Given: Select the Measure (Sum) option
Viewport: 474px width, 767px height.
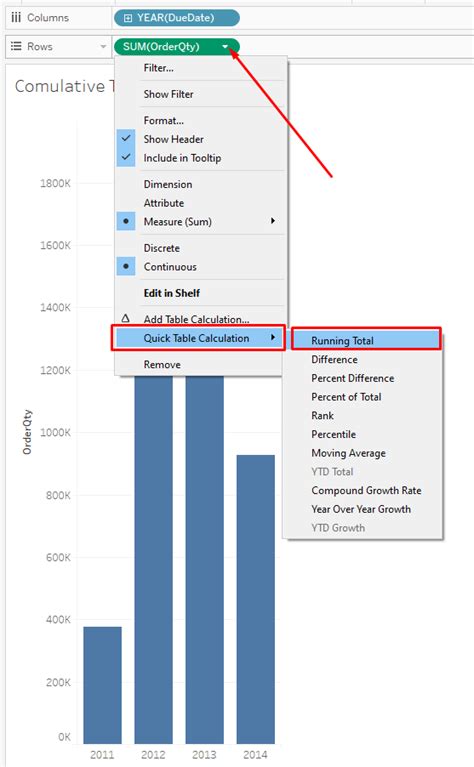Looking at the screenshot, I should pos(178,222).
